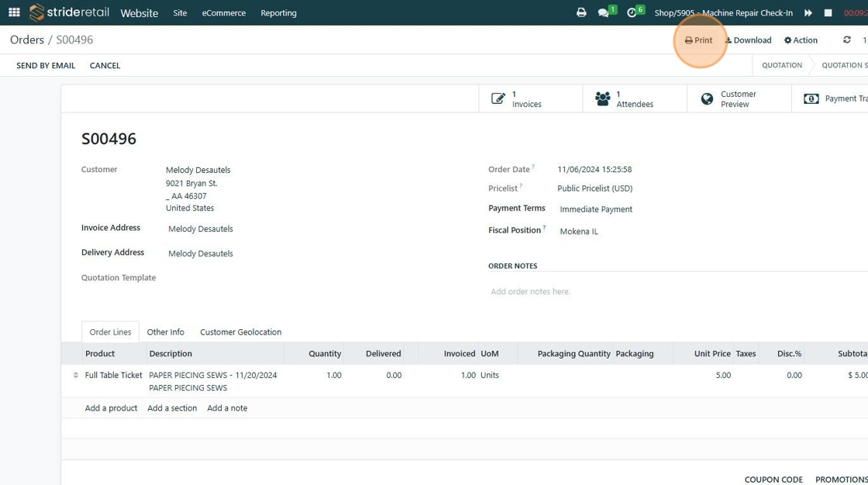Open the Download menu
The image size is (868, 485).
click(x=749, y=40)
